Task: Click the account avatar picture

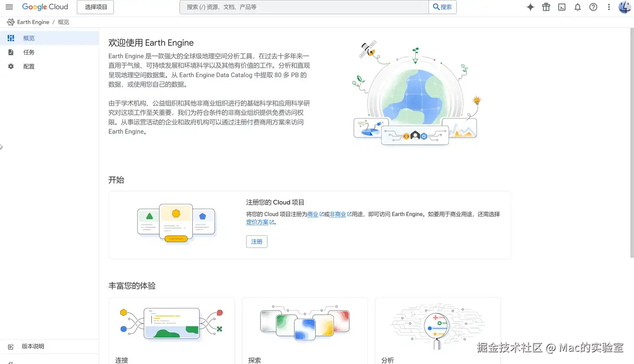Action: click(x=625, y=7)
